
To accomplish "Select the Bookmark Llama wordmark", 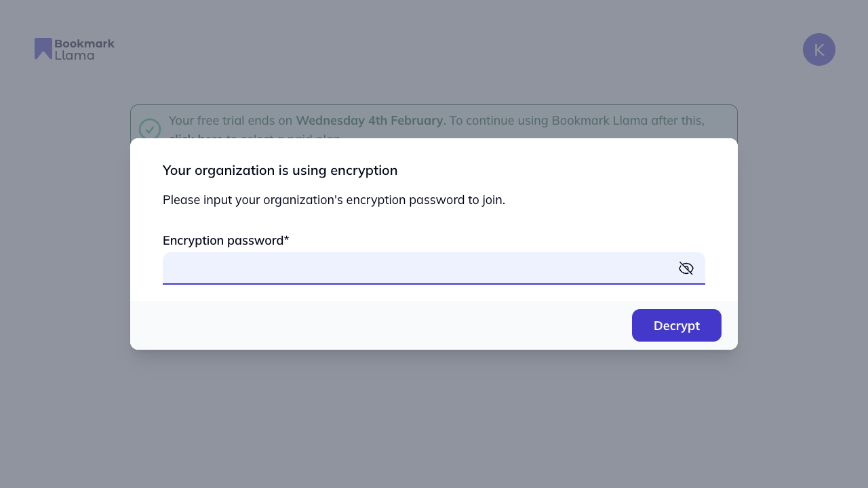I will (x=83, y=49).
